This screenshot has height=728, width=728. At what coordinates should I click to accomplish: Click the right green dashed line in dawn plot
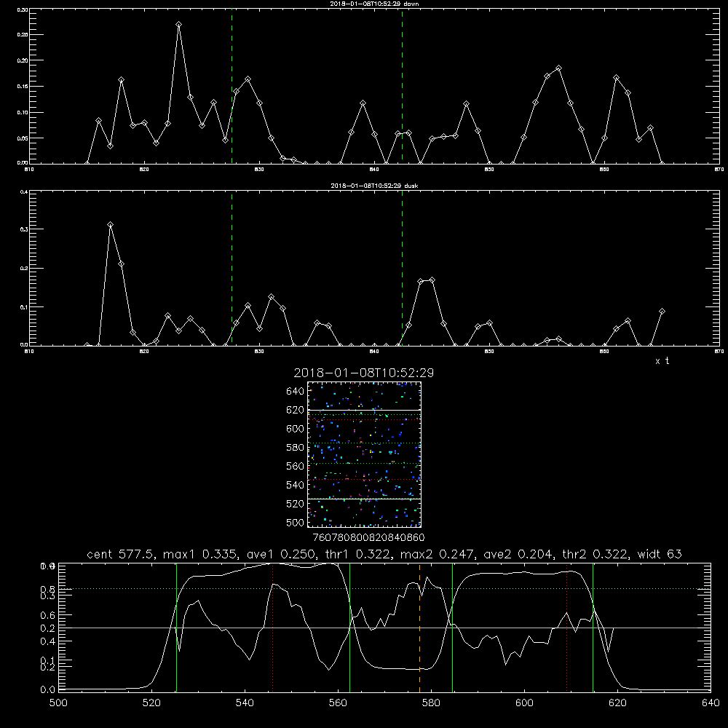click(x=402, y=86)
